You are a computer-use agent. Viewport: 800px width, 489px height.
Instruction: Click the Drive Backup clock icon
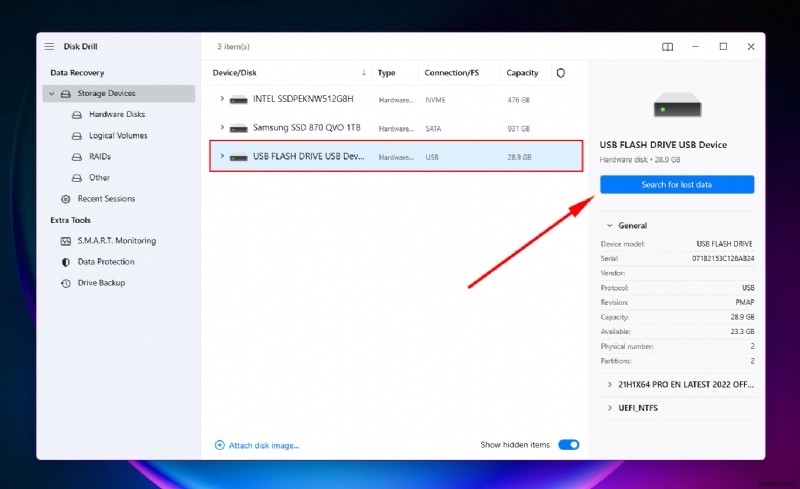(66, 283)
